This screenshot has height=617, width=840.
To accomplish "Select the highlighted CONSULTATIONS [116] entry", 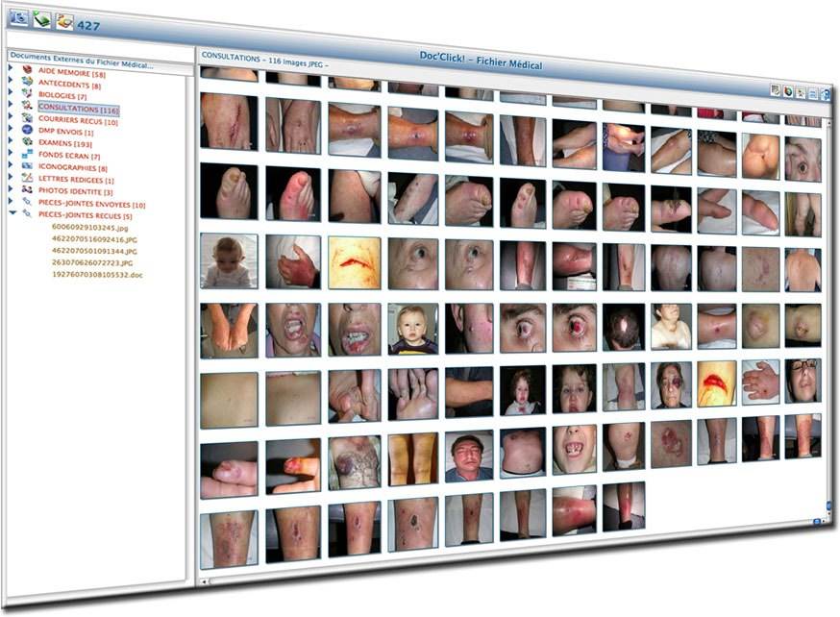I will (78, 109).
